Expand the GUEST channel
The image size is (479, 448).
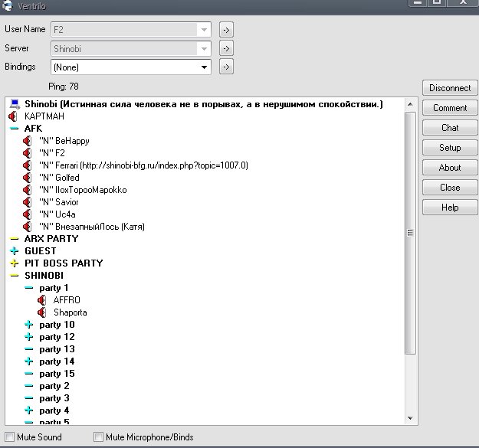click(x=14, y=251)
